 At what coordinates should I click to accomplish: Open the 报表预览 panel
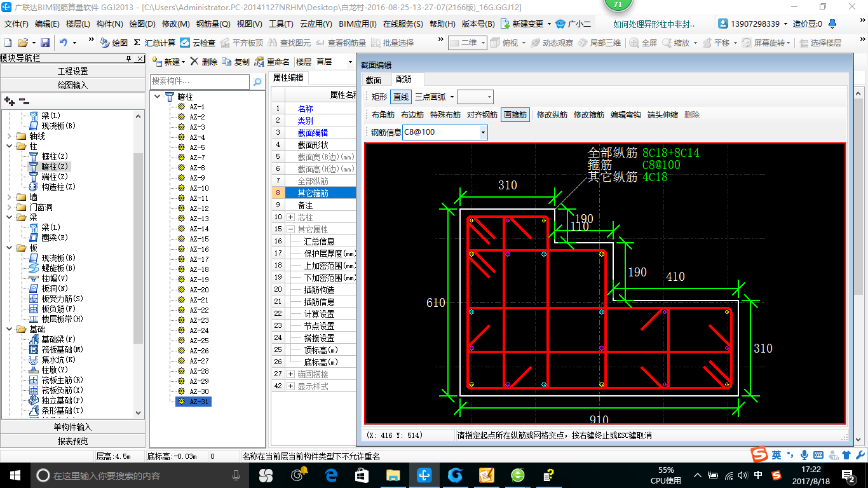click(x=72, y=441)
